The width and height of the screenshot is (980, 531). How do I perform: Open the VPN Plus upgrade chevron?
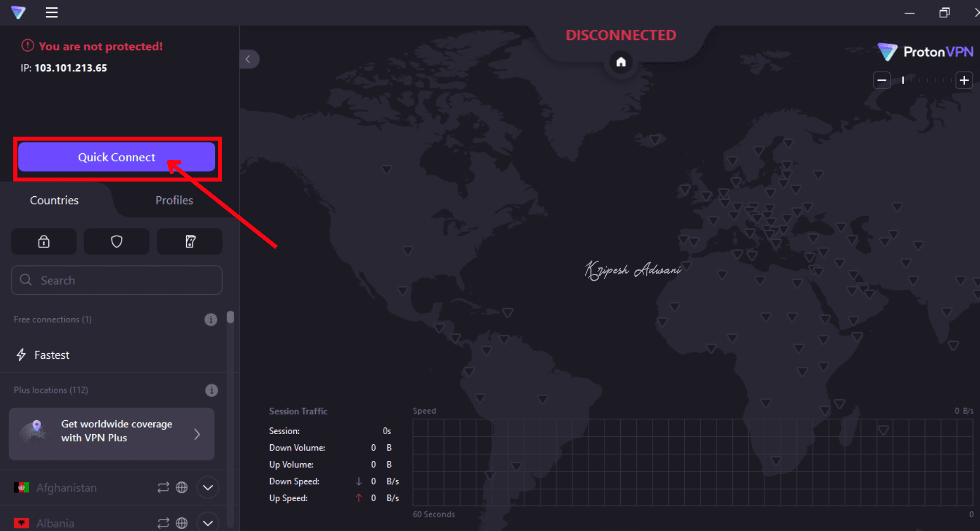tap(197, 435)
